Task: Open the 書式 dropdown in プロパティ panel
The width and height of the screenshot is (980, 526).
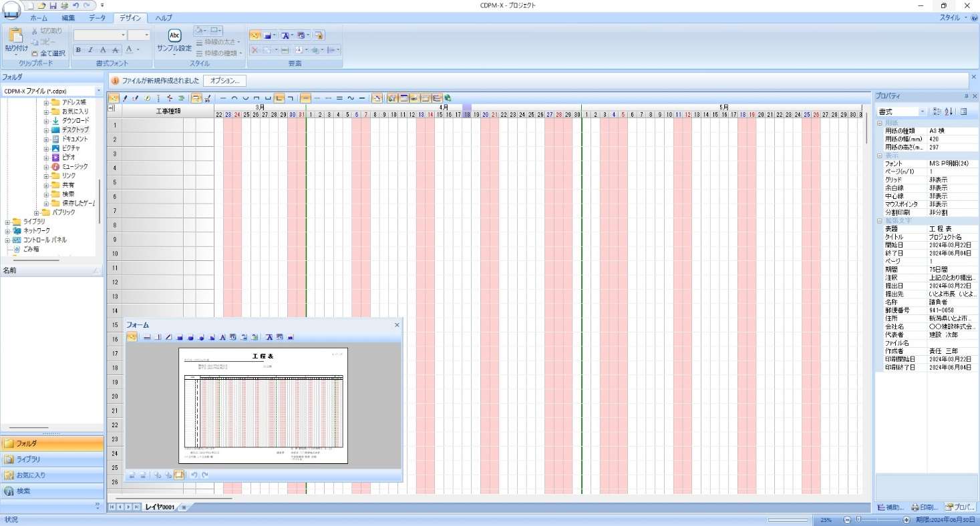Action: (923, 111)
